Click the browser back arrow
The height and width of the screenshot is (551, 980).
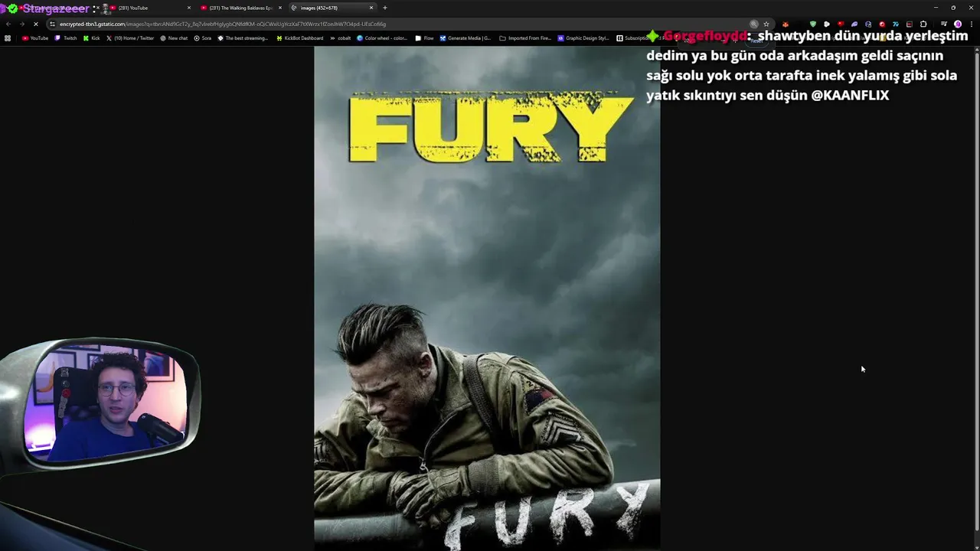[x=8, y=24]
